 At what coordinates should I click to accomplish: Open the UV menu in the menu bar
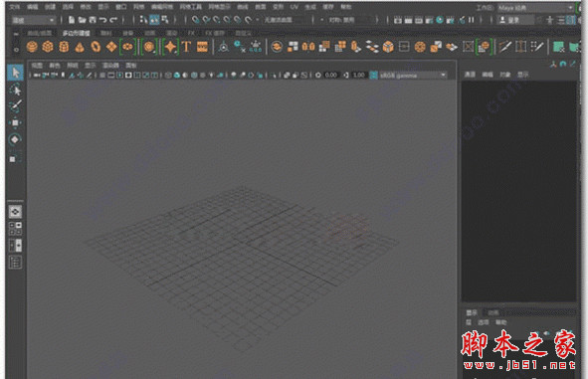[x=294, y=7]
